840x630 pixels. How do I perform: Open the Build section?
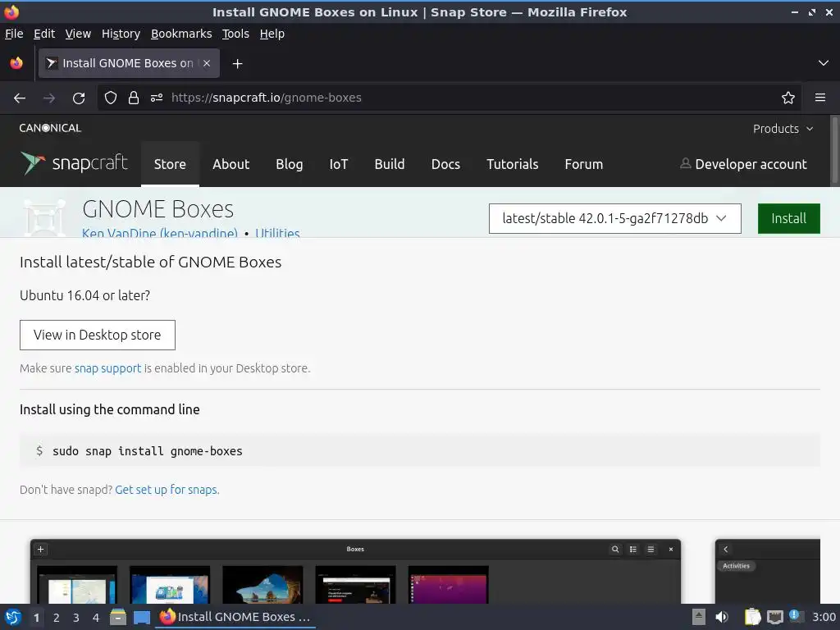[x=390, y=164]
